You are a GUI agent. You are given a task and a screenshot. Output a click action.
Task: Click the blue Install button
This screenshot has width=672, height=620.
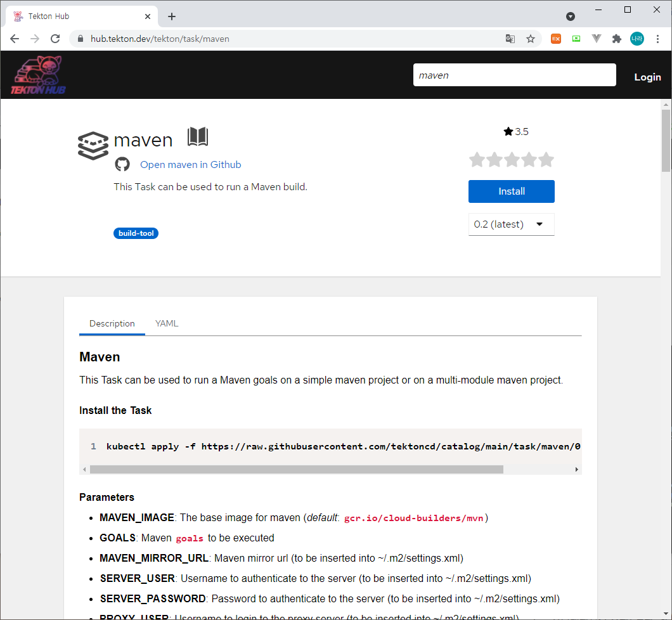[511, 191]
